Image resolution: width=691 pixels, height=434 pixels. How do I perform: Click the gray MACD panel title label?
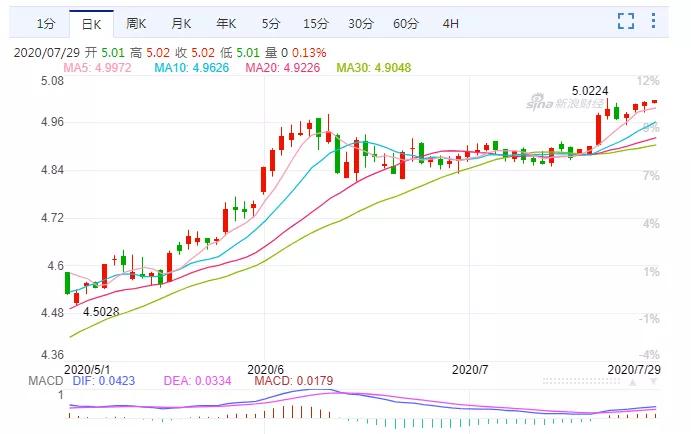(x=45, y=381)
